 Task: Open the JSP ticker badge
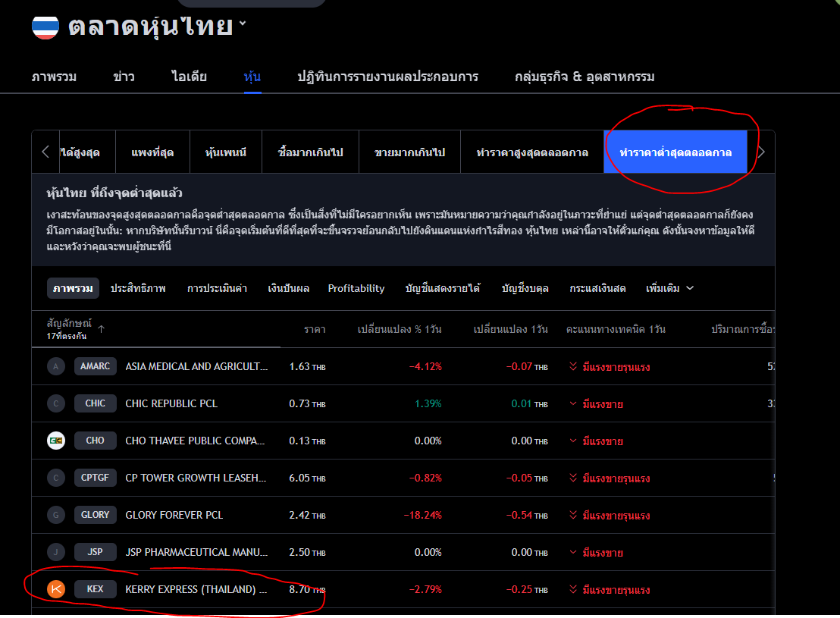pyautogui.click(x=95, y=551)
